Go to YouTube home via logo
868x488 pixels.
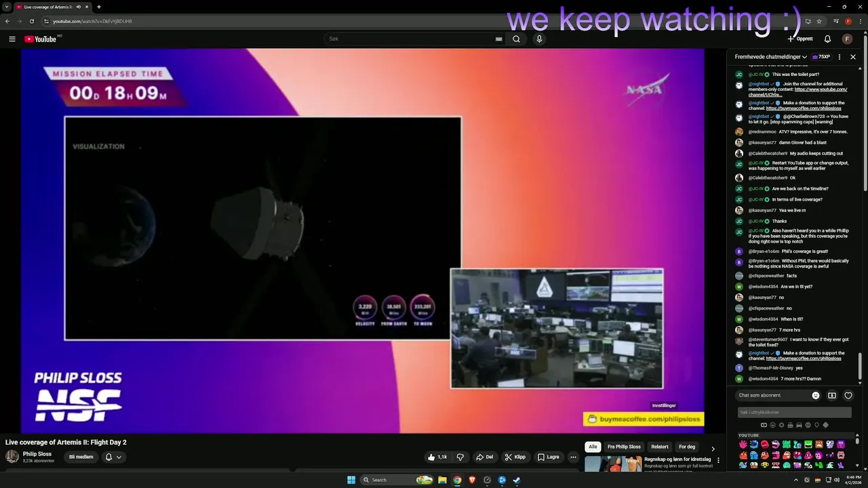tap(40, 39)
